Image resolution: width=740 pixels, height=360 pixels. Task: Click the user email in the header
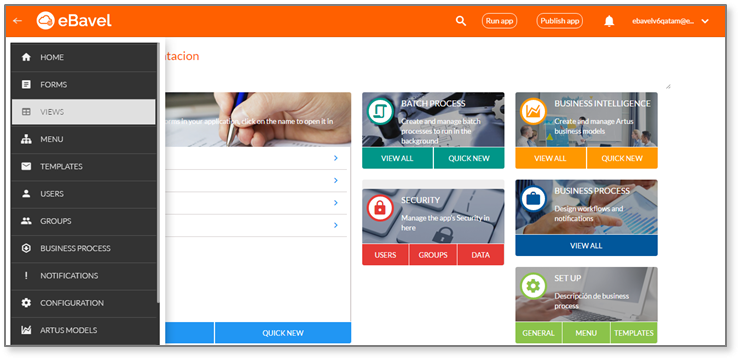tap(664, 21)
